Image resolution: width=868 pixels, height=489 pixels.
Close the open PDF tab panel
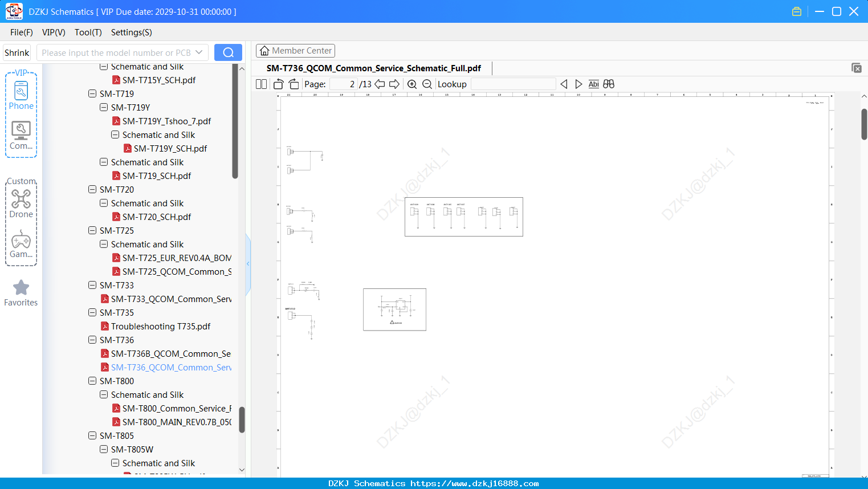click(856, 68)
